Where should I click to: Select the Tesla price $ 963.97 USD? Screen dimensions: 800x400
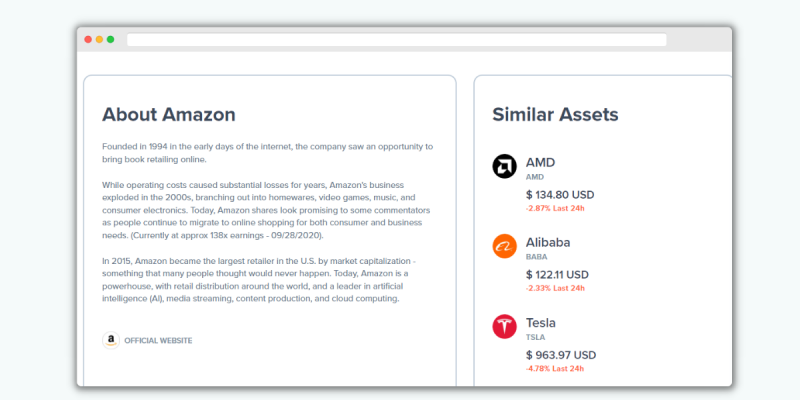561,355
